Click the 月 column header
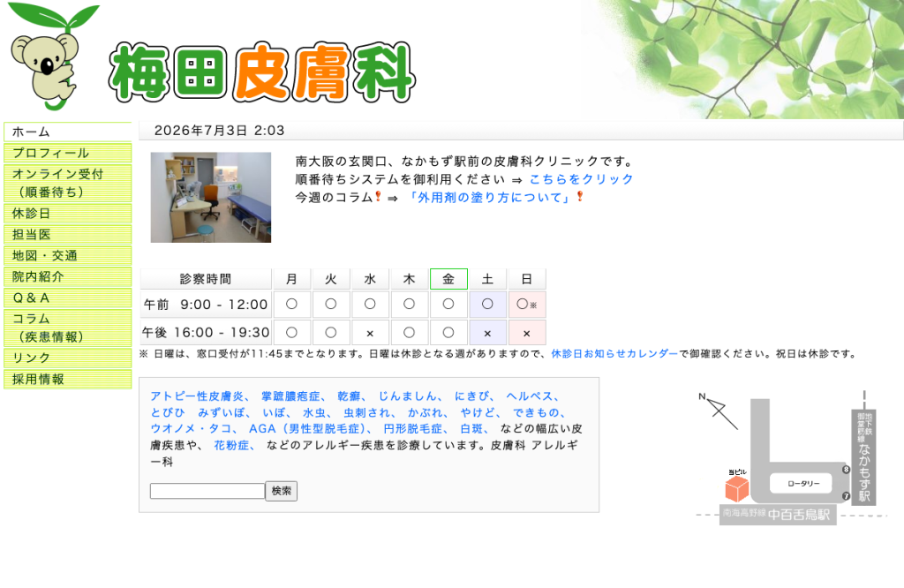This screenshot has width=904, height=588. (291, 279)
